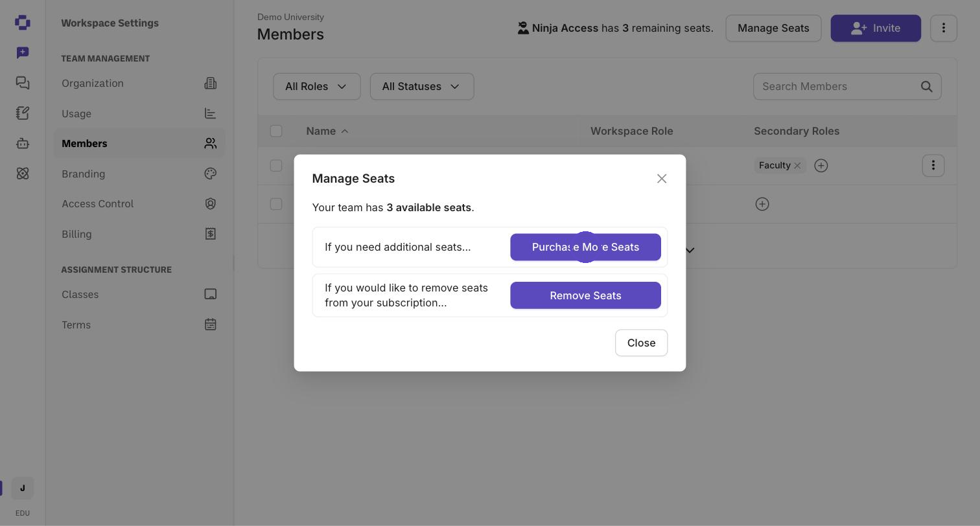The width and height of the screenshot is (980, 526).
Task: Open the atom icon in left rail
Action: pyautogui.click(x=23, y=174)
